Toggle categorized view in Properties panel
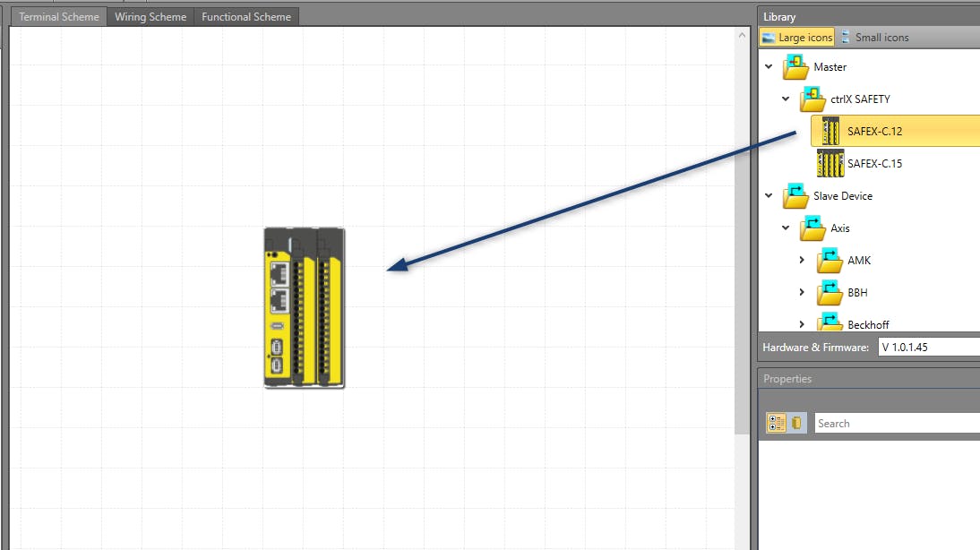The image size is (980, 550). pyautogui.click(x=777, y=423)
